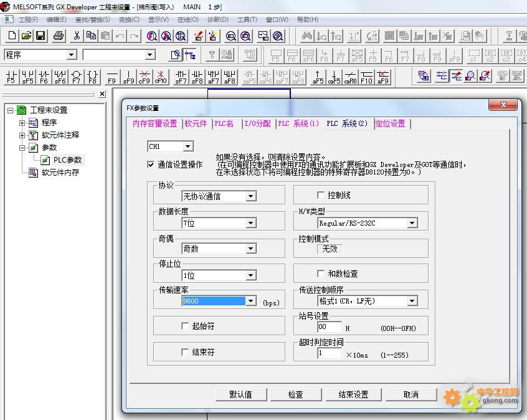Click the Paste icon in toolbar
Screen dimensions: 527x420
coord(105,36)
